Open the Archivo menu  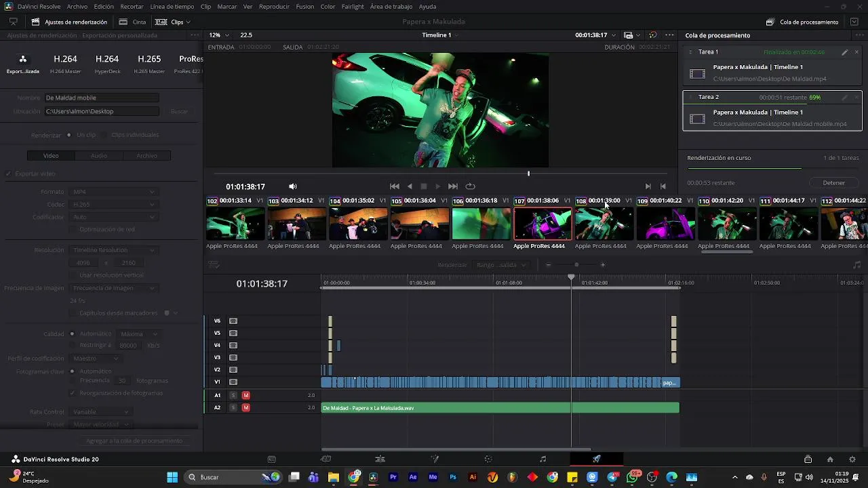pyautogui.click(x=77, y=7)
